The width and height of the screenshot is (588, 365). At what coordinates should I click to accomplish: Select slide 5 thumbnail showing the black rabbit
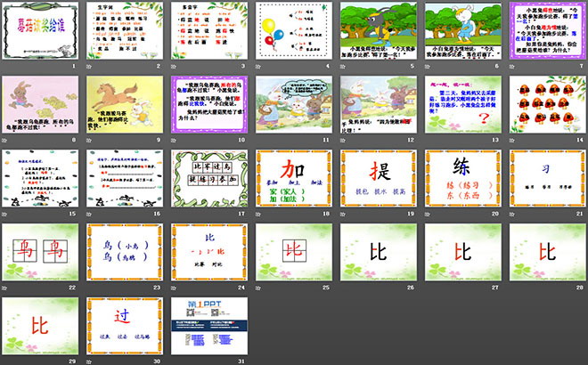tap(379, 31)
